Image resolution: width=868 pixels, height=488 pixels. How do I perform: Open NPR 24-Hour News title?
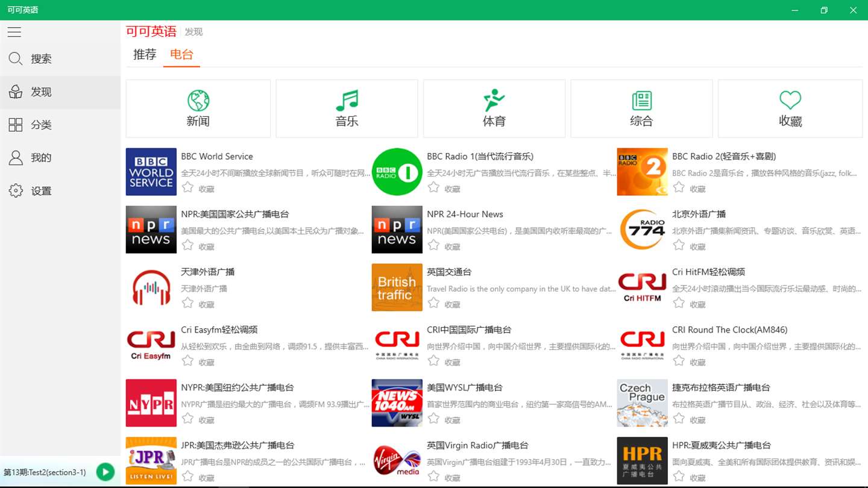[x=465, y=214]
